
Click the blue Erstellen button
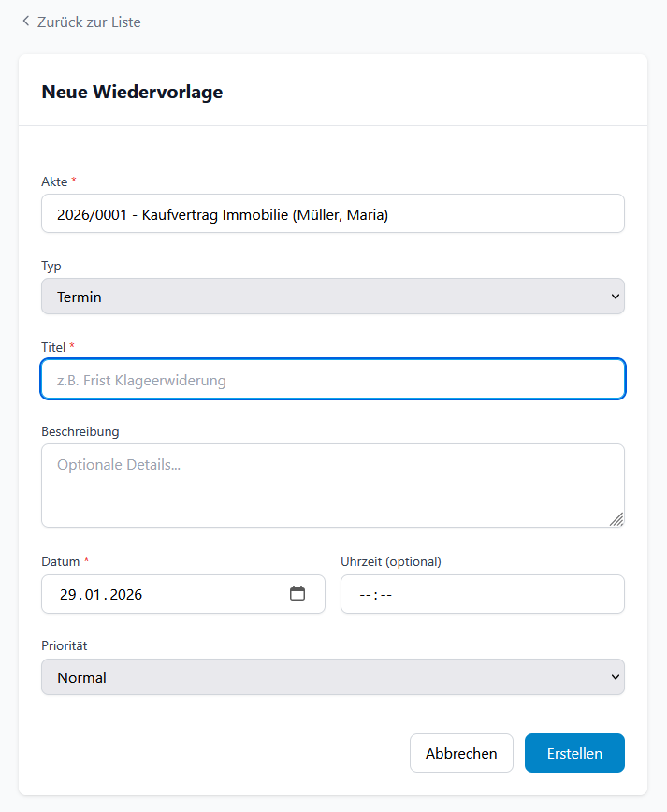tap(574, 752)
